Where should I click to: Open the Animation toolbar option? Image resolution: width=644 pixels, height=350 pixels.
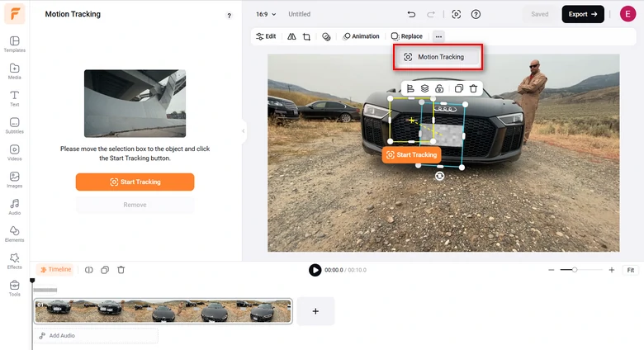tap(362, 36)
